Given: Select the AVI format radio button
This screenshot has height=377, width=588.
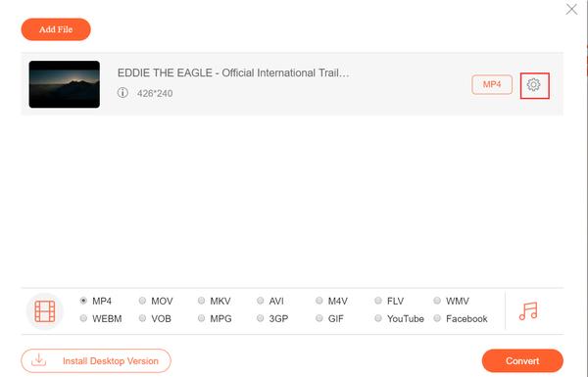Looking at the screenshot, I should pyautogui.click(x=261, y=301).
